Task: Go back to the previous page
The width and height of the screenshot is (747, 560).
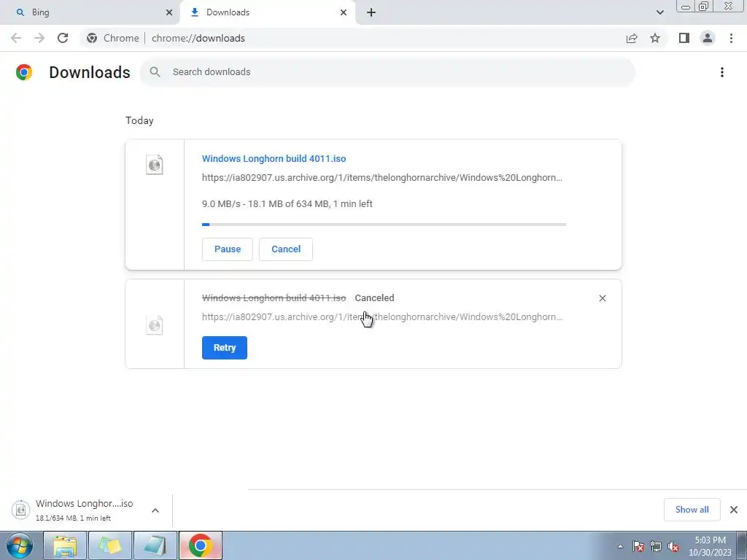Action: (x=16, y=38)
